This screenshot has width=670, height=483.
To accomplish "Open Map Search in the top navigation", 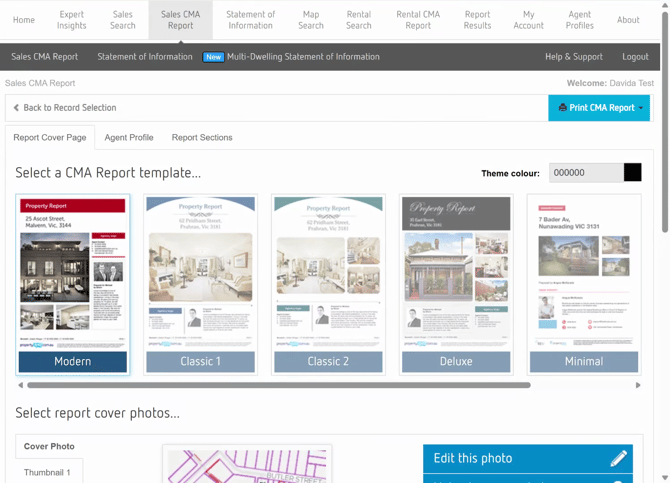I will pos(311,20).
